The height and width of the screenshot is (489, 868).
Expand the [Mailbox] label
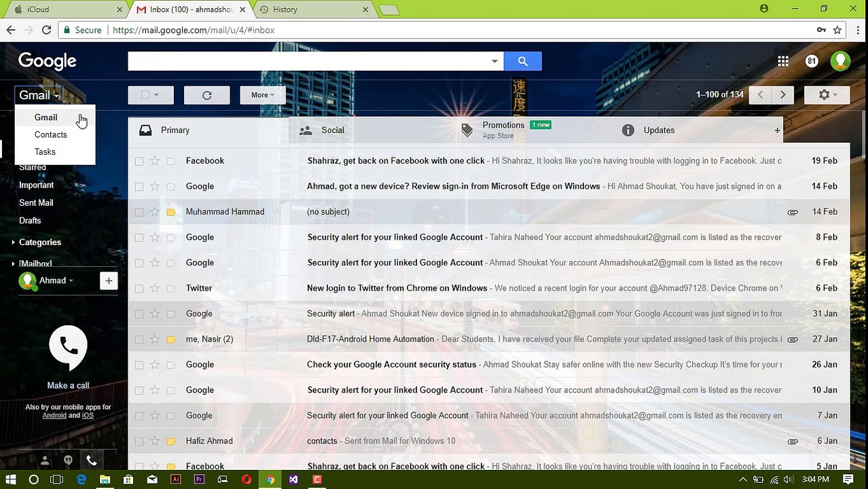click(x=13, y=264)
